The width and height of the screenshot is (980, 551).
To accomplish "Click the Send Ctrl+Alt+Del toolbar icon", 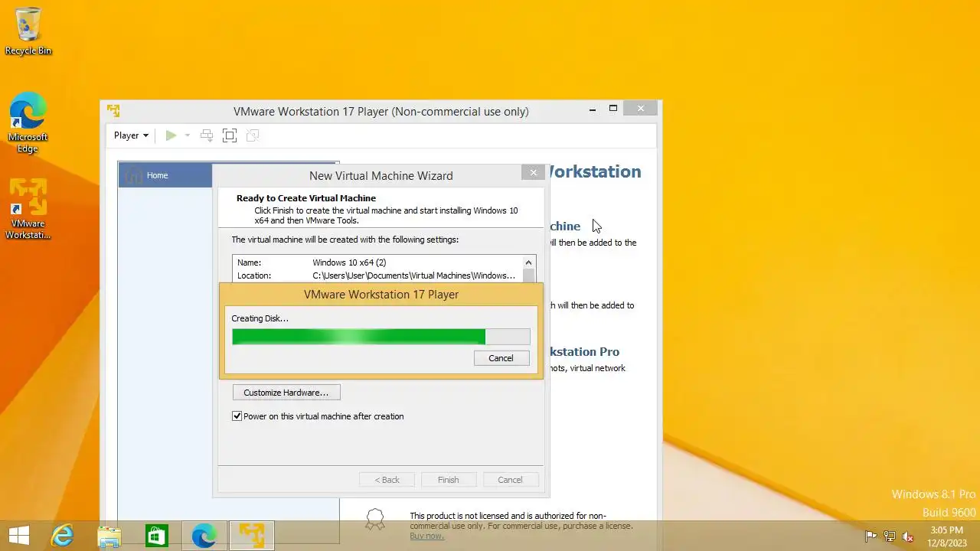I will [x=207, y=135].
